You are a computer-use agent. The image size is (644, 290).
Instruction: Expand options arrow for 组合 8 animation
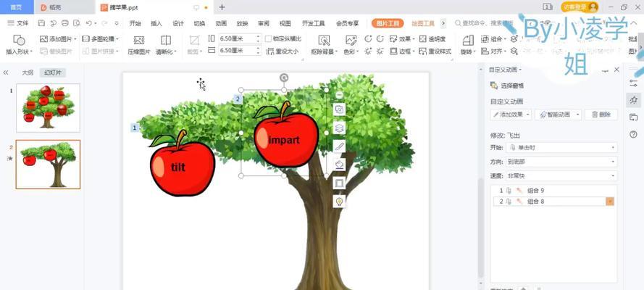coord(610,202)
